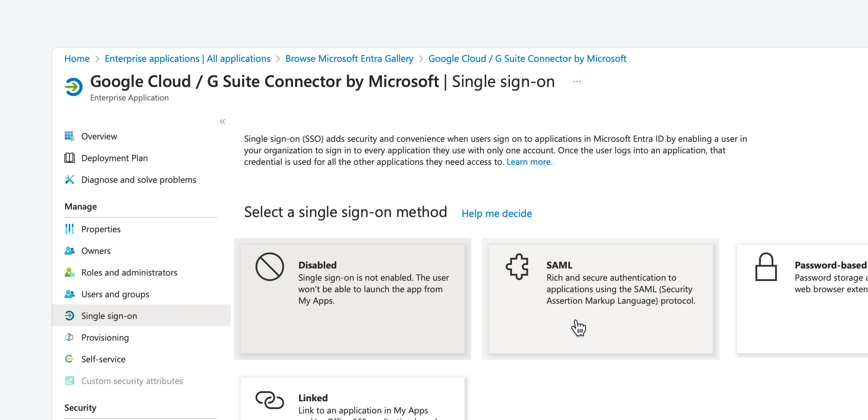Select Single sign-on in the sidebar
Image resolution: width=868 pixels, height=420 pixels.
[141, 315]
